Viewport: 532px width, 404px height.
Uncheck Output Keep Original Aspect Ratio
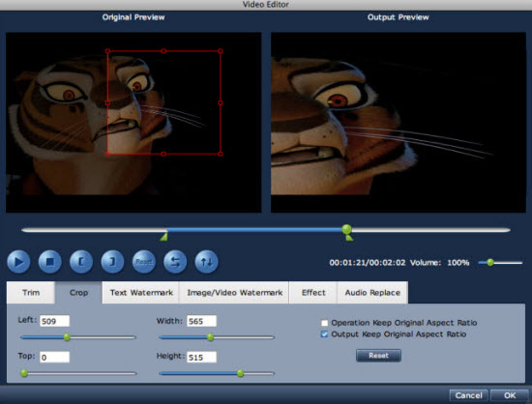pyautogui.click(x=324, y=334)
